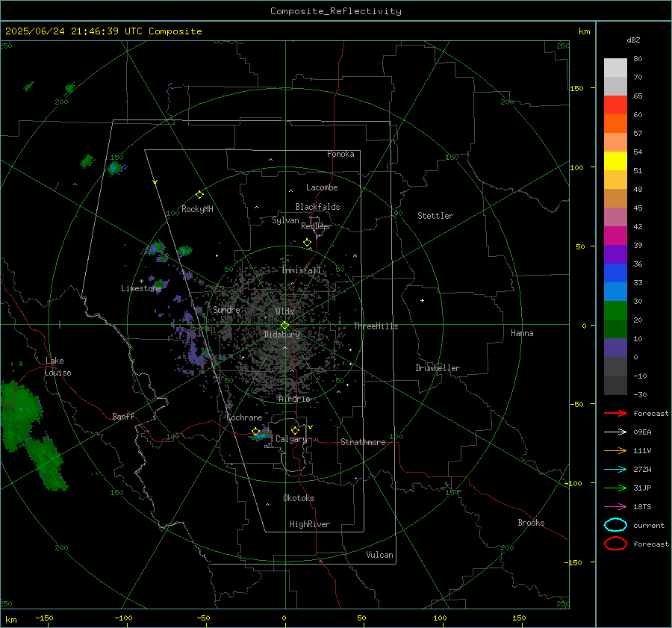This screenshot has height=628, width=672.
Task: Click the green 31JP arrow icon
Action: pyautogui.click(x=615, y=488)
